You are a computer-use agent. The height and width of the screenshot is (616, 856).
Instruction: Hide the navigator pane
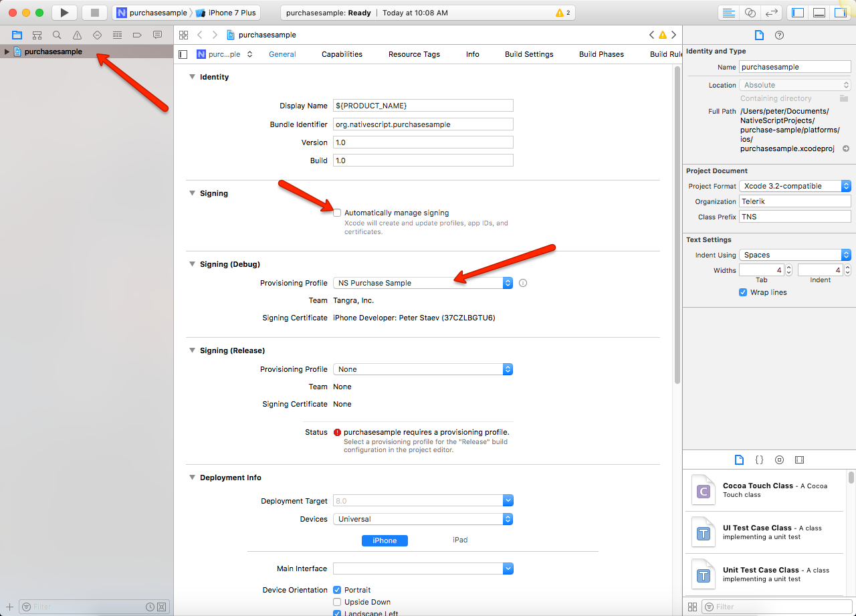[797, 13]
